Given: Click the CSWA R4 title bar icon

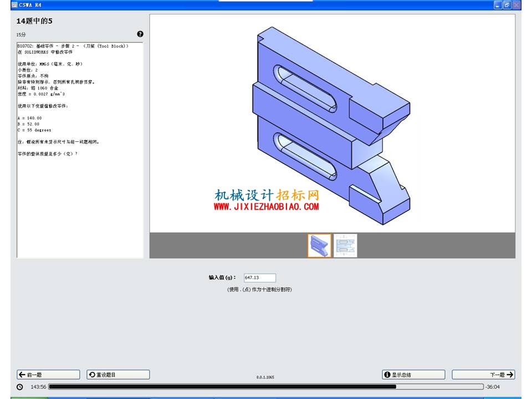Looking at the screenshot, I should [14, 5].
